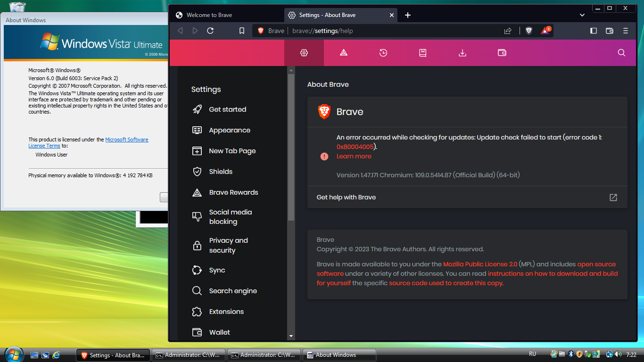Open the Downloads arrow tab in header
Screen dimensions: 644x362
pyautogui.click(x=462, y=53)
